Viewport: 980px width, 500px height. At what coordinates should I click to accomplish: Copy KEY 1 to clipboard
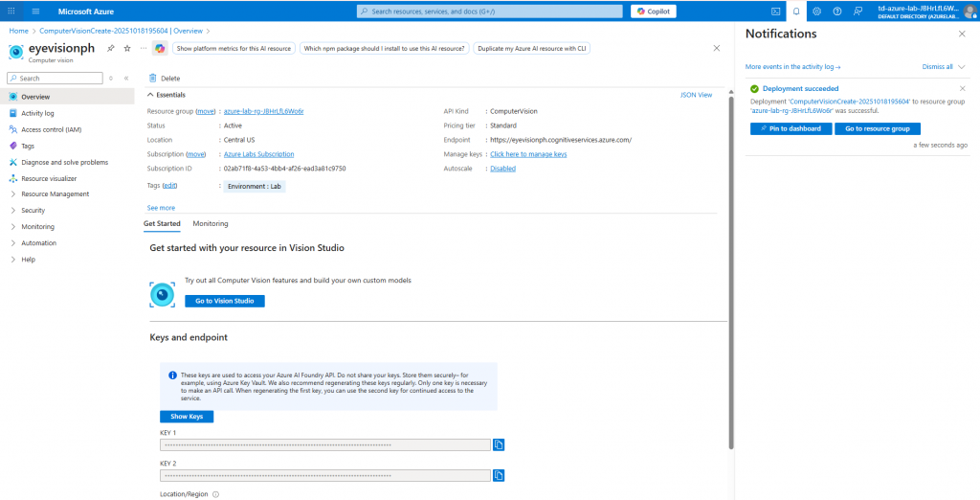click(x=499, y=444)
